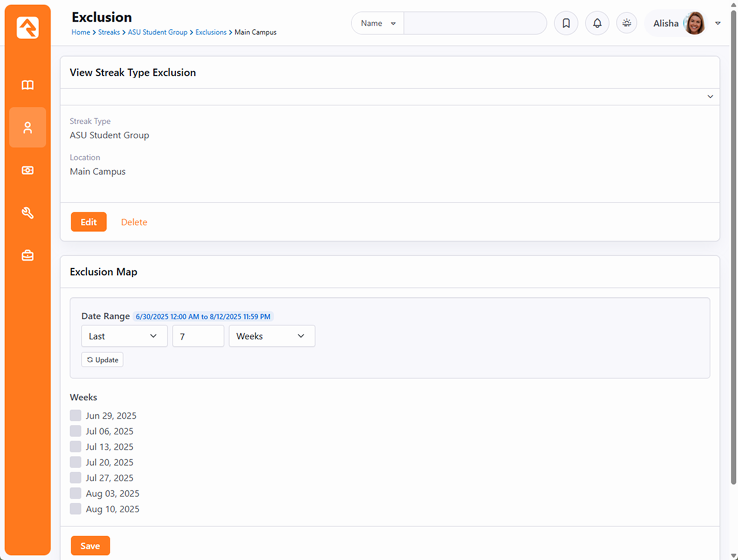738x560 pixels.
Task: Toggle the Jul 20, 2025 week checkbox
Action: coord(76,462)
